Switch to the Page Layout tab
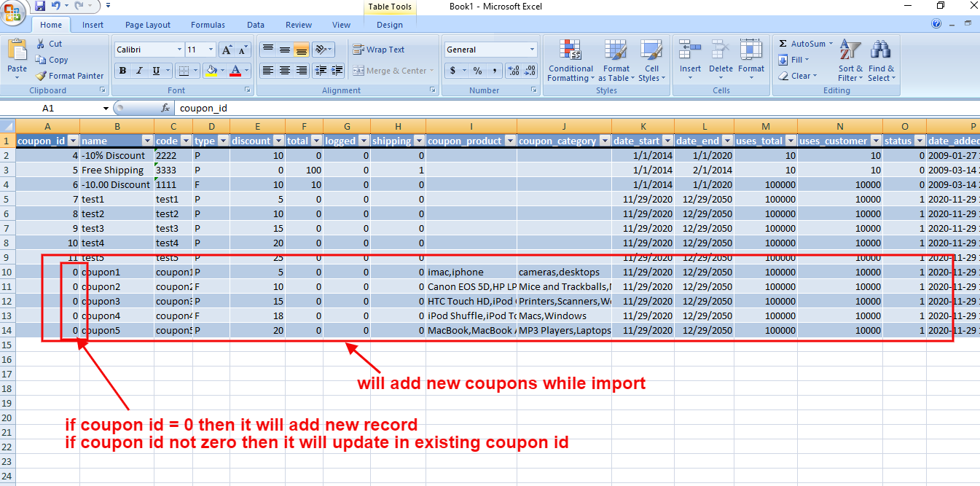The width and height of the screenshot is (980, 486). (x=148, y=25)
